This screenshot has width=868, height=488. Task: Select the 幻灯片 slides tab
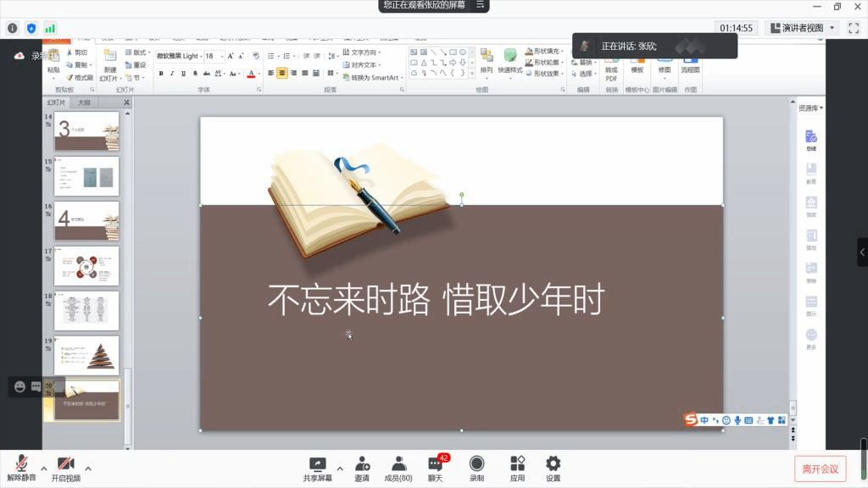pyautogui.click(x=56, y=103)
